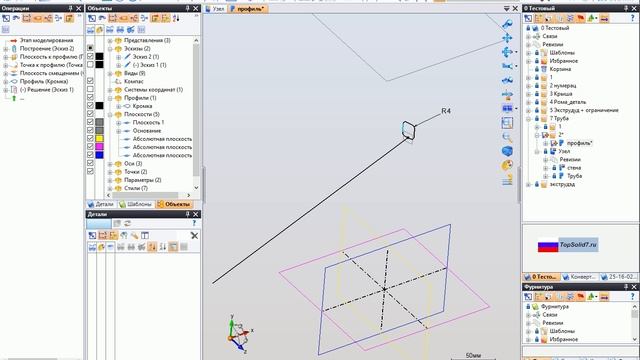640x360 pixels.
Task: Collapse the Плоскости (5) node
Action: (x=110, y=114)
